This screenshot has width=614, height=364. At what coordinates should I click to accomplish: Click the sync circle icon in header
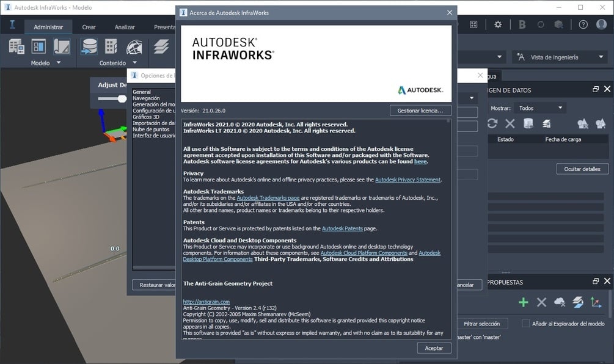(x=541, y=24)
